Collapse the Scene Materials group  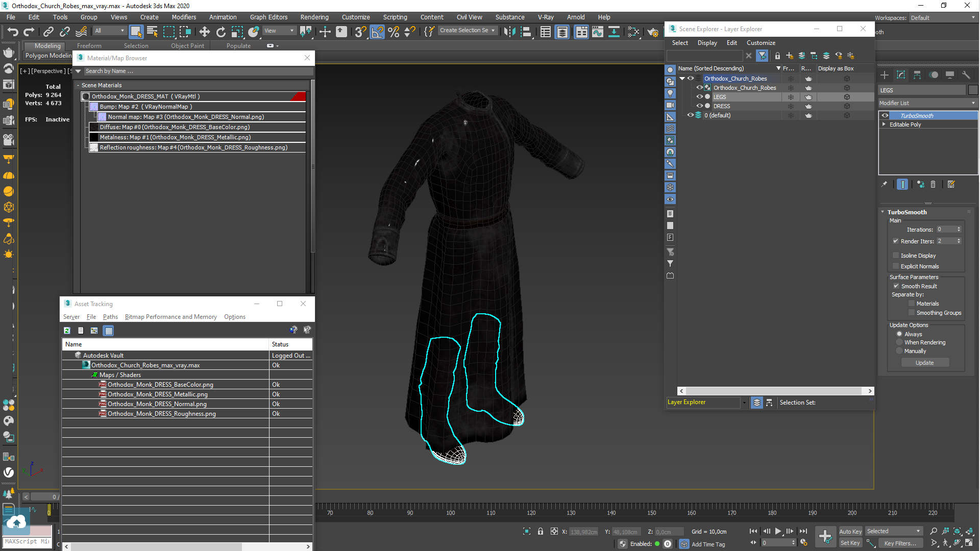click(78, 85)
